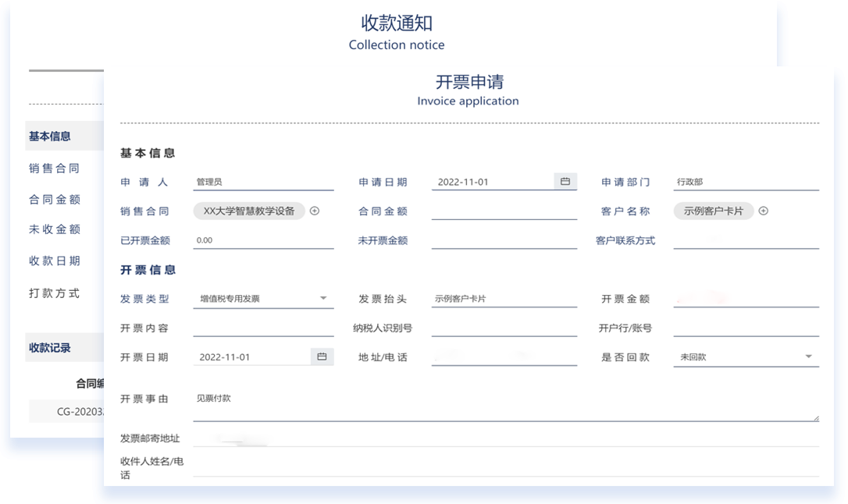Focus the 开户行/账号 input field
Screen dimensions: 848x504
coord(746,328)
